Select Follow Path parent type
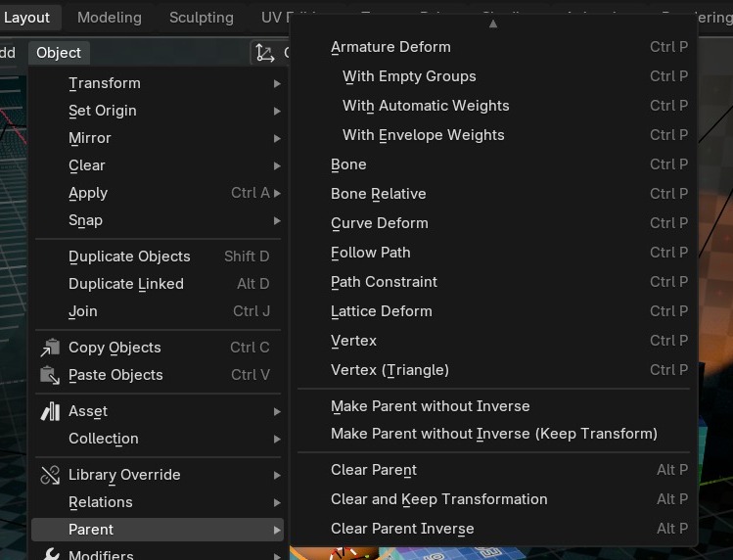 point(493,253)
